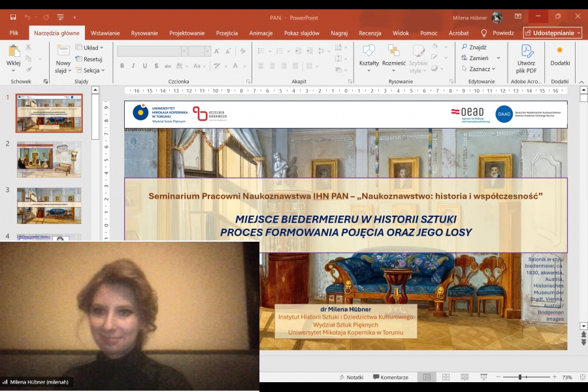
Task: Click the Utwórz plik PDF icon
Action: [x=526, y=52]
